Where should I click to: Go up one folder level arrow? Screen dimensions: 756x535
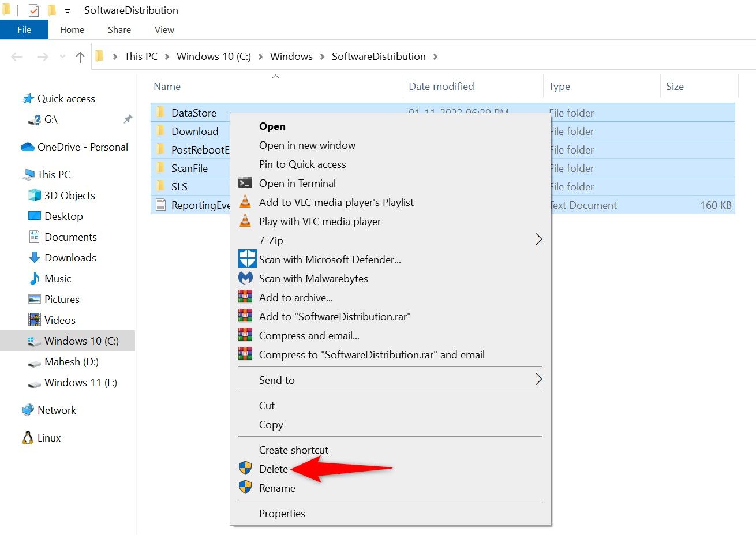click(80, 57)
